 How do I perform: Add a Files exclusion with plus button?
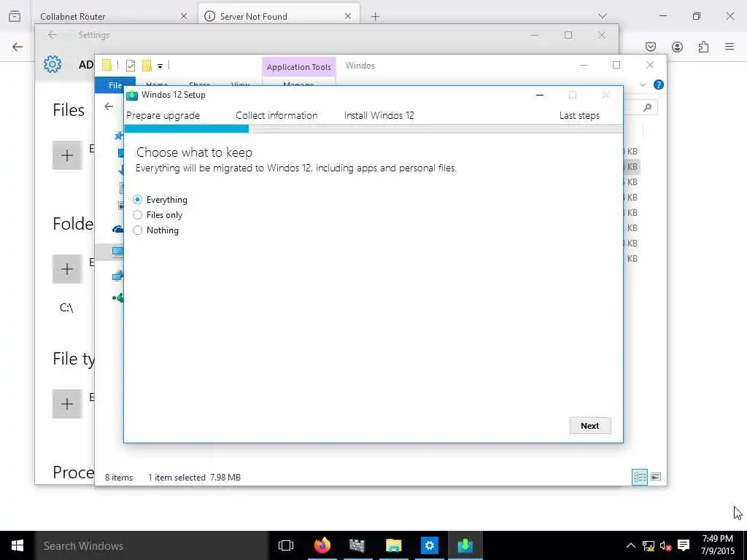pyautogui.click(x=67, y=155)
